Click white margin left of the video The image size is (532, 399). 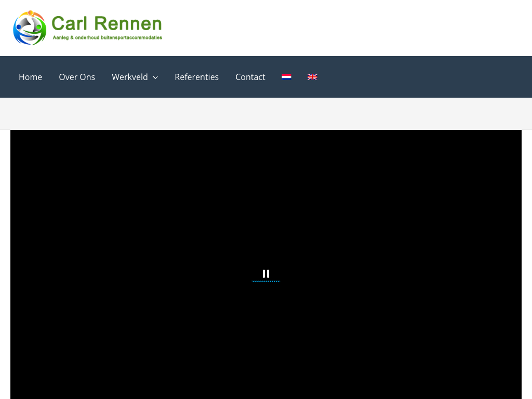[x=5, y=260]
